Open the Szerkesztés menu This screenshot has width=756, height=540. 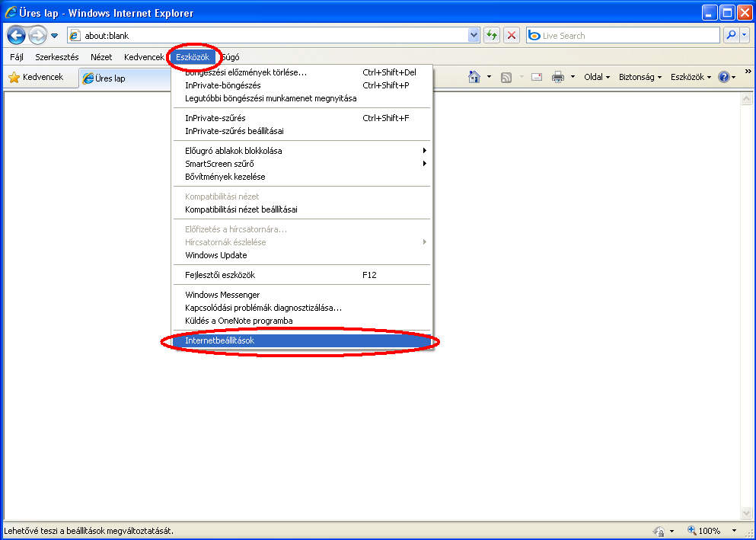(57, 57)
